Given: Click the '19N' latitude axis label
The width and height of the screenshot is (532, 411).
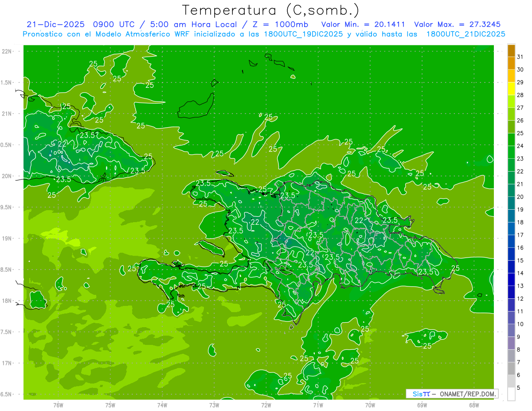Looking at the screenshot, I should pos(7,239).
